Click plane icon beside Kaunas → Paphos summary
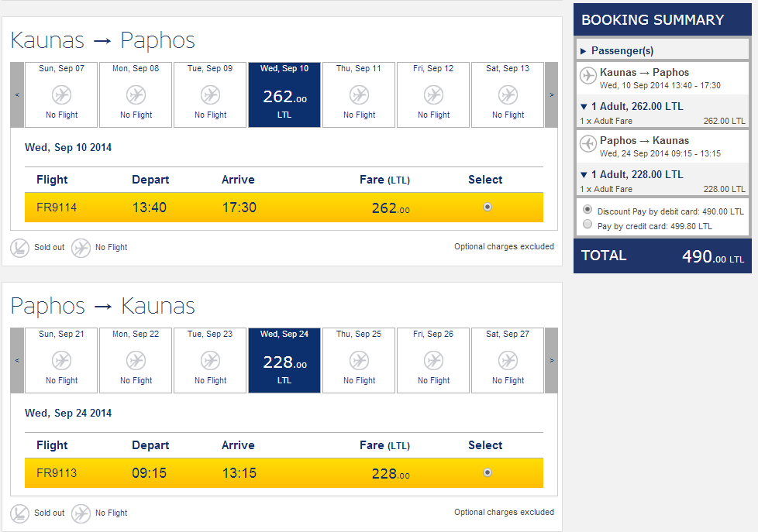 click(588, 76)
